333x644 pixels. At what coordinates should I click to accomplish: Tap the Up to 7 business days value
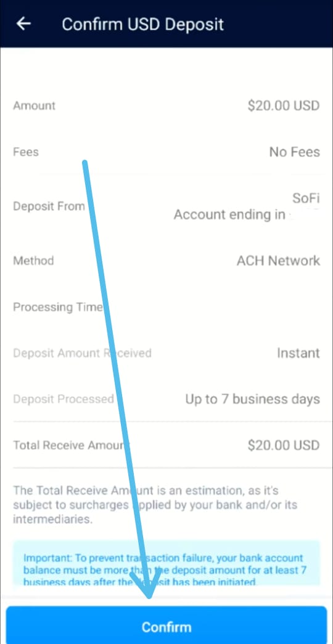coord(252,399)
